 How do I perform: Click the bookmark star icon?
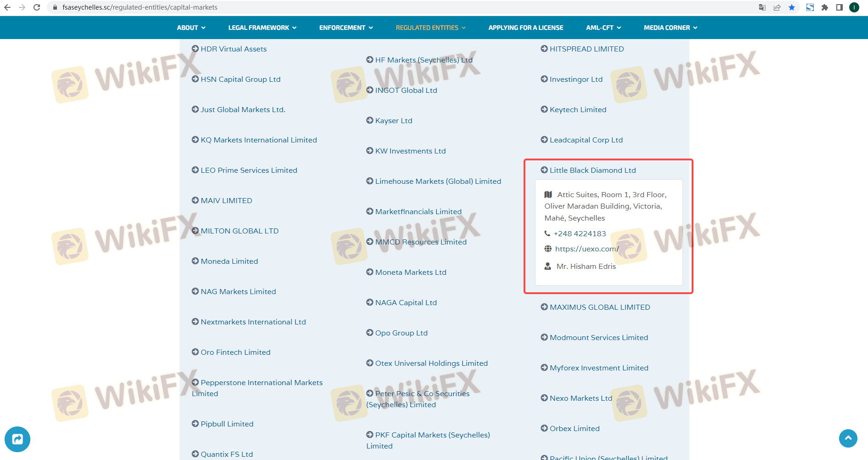coord(792,7)
